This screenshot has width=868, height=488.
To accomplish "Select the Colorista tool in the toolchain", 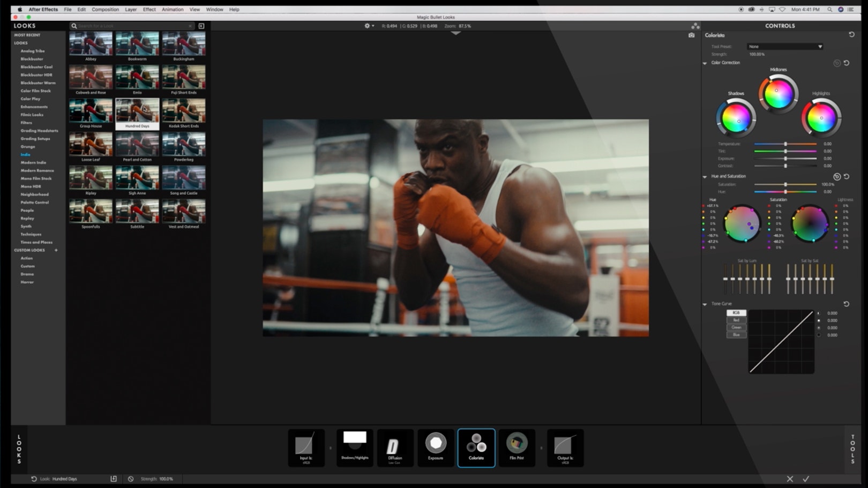I will tap(476, 448).
